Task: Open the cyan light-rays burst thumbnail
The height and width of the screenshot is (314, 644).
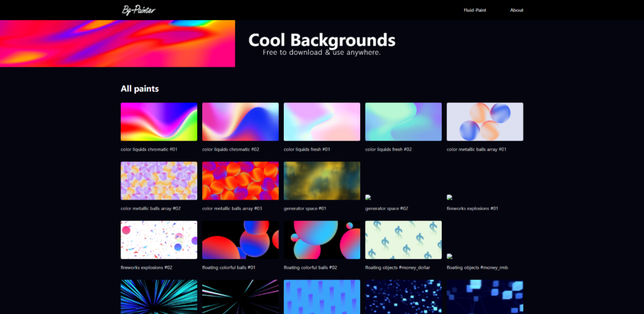Action: click(159, 297)
